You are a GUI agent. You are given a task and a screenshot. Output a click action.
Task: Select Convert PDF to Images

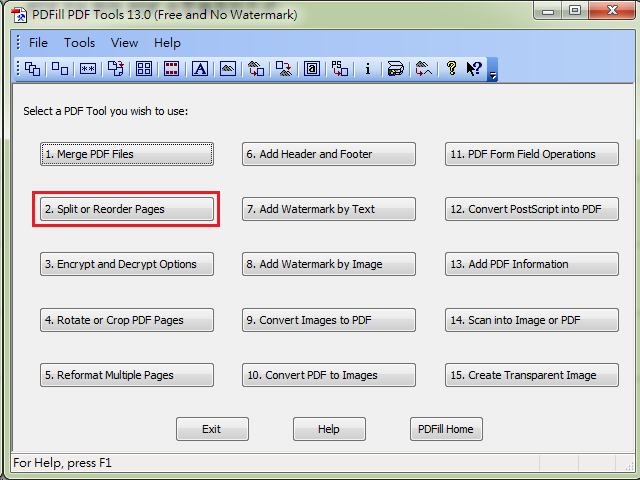[x=329, y=375]
